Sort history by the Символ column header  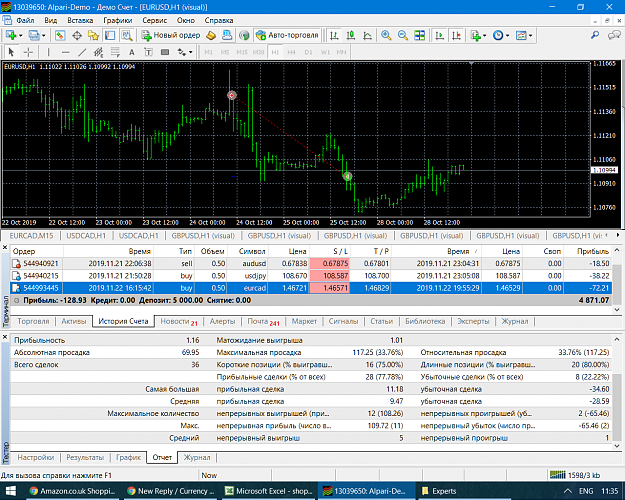point(252,251)
